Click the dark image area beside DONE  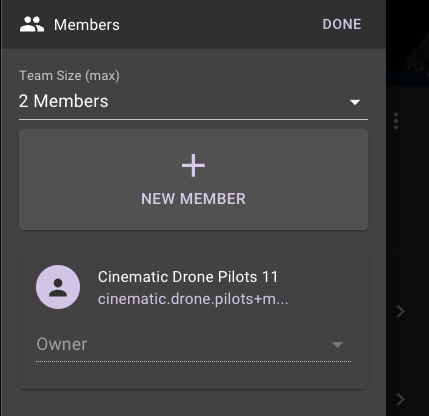pos(408,40)
